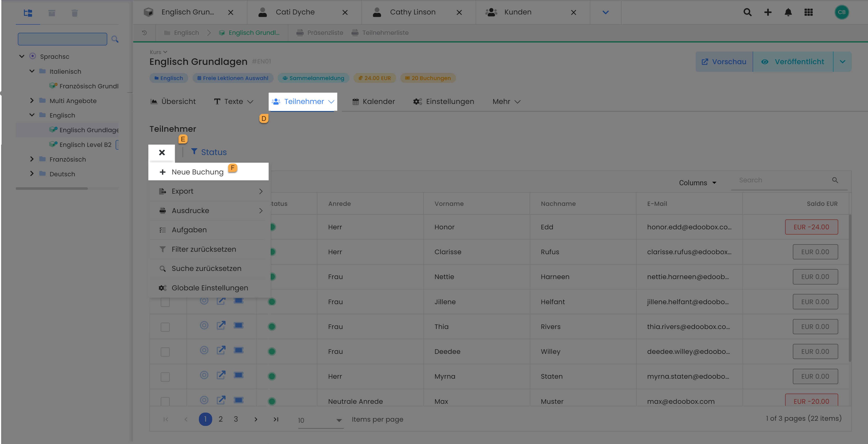Collapse the Italienisch folder
This screenshot has height=444, width=868.
pos(32,71)
